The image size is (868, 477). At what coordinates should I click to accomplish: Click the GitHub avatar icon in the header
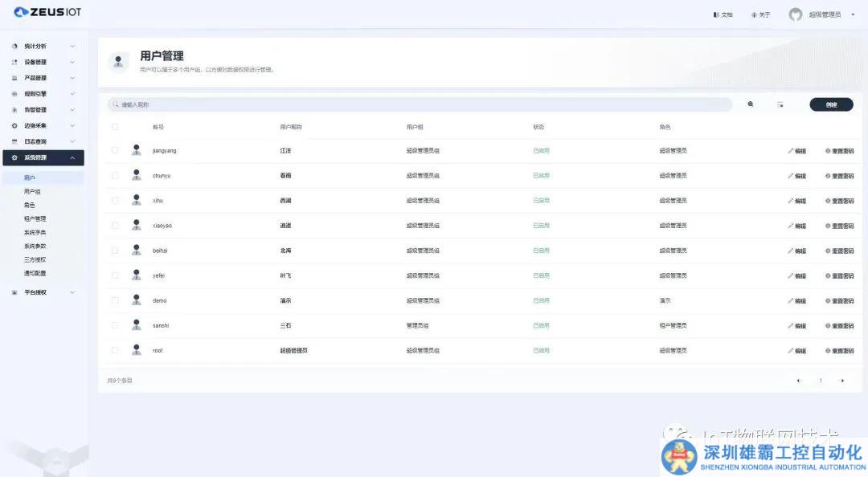(796, 14)
